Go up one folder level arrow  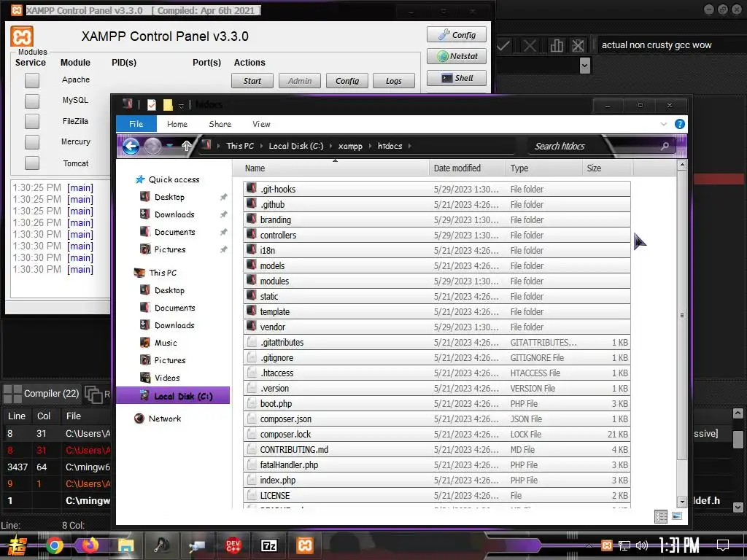187,146
